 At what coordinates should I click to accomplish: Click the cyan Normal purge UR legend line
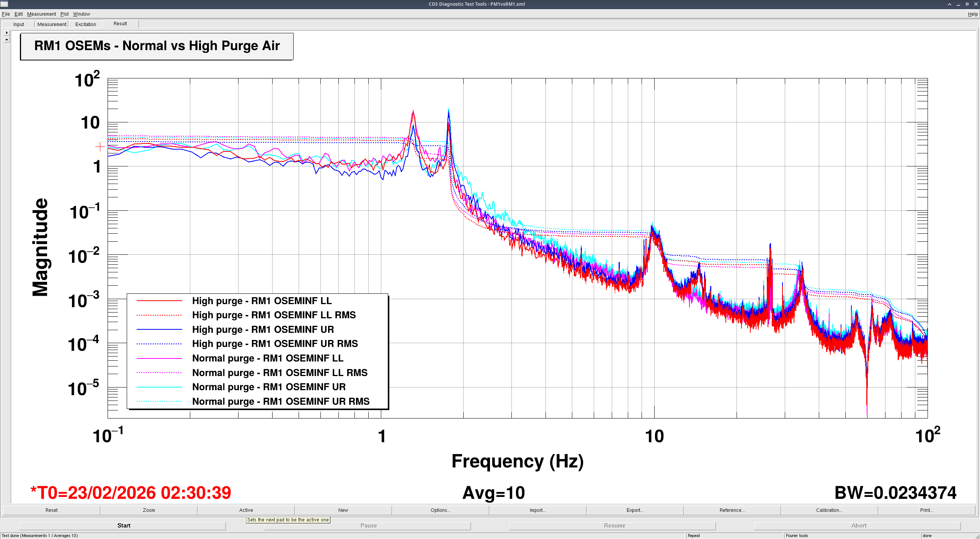click(x=159, y=387)
